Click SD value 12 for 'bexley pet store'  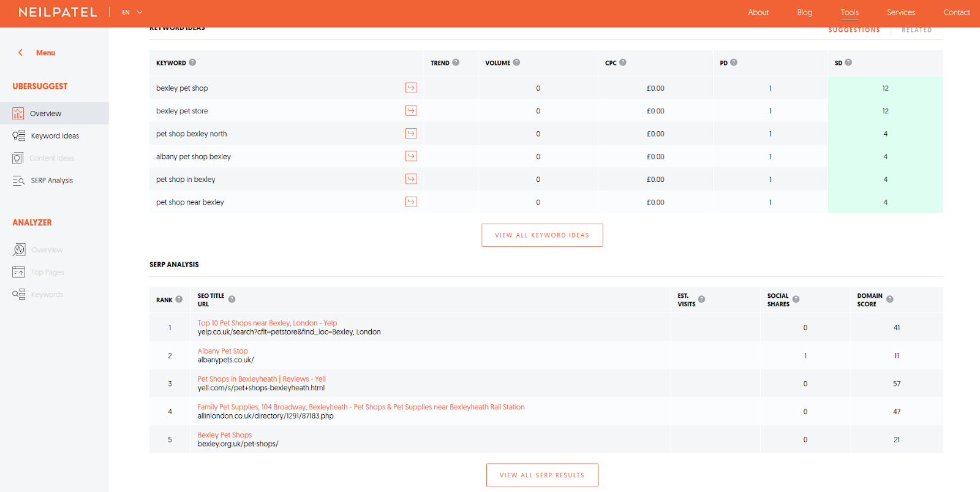point(885,111)
